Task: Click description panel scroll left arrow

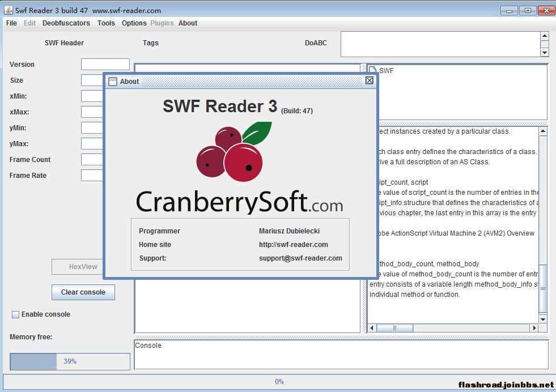Action: coord(372,328)
